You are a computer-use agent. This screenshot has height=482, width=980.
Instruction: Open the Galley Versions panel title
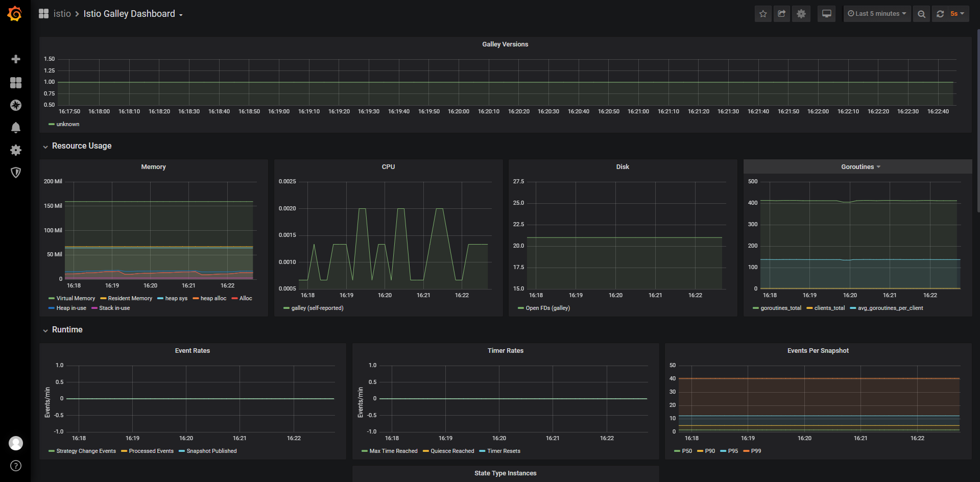coord(505,44)
